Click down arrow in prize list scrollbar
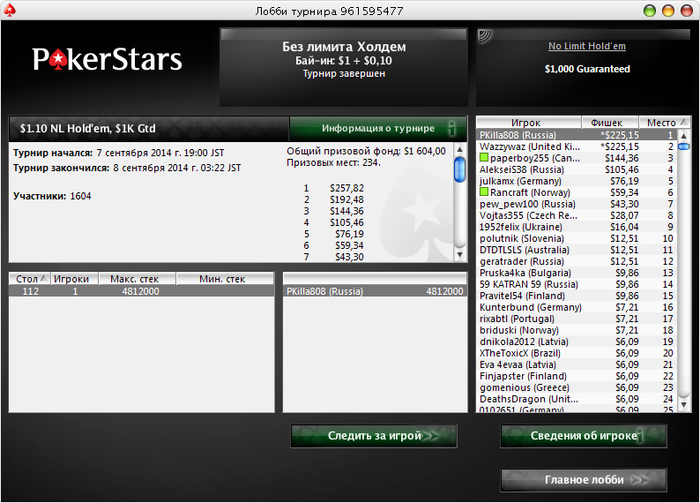 coord(460,255)
